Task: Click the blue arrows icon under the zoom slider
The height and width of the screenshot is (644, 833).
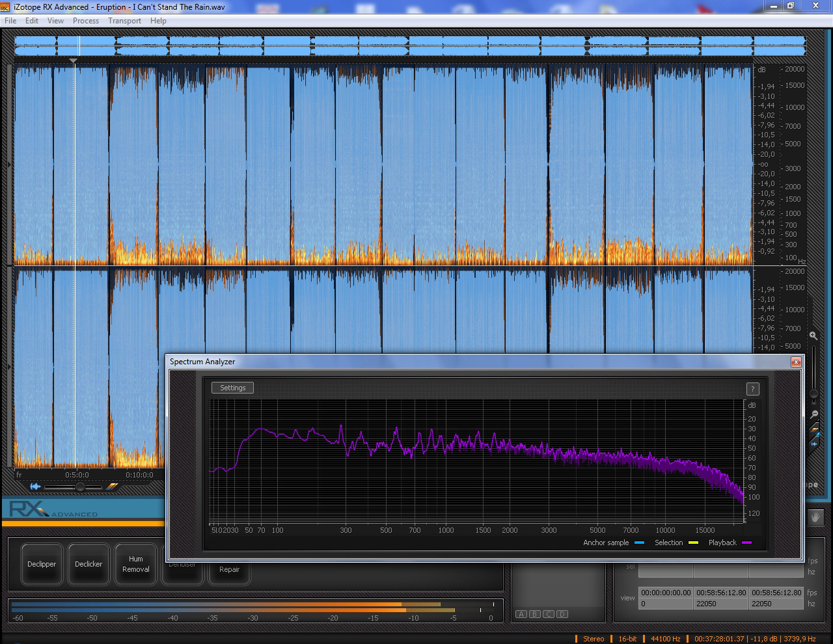Action: (814, 444)
